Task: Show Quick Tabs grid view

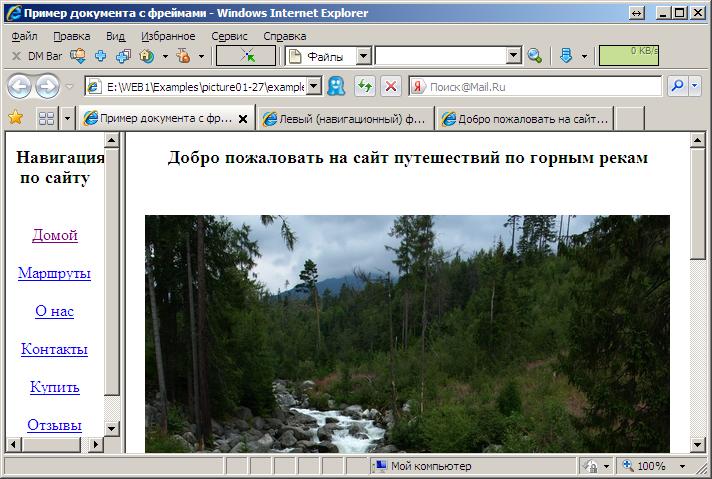Action: click(x=47, y=119)
